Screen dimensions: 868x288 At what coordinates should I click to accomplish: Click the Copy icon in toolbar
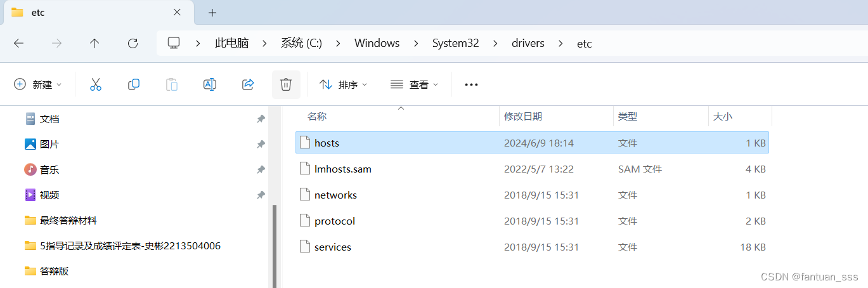tap(134, 84)
